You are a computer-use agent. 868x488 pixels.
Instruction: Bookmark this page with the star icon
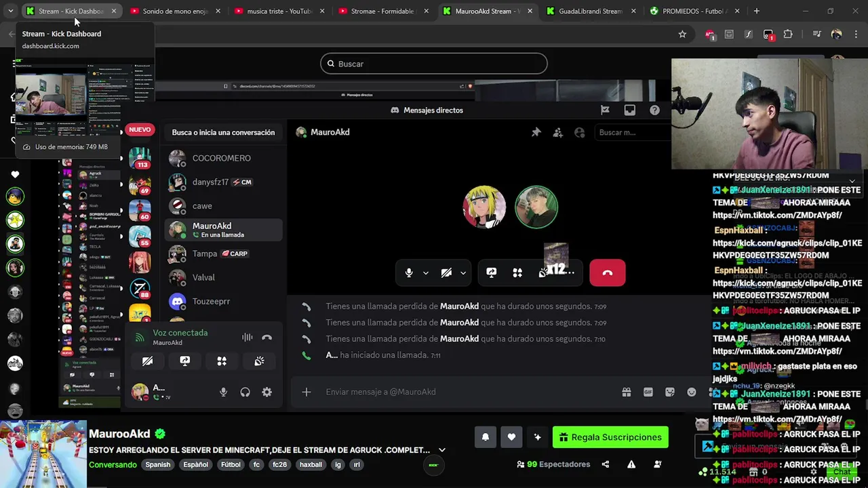click(x=682, y=35)
